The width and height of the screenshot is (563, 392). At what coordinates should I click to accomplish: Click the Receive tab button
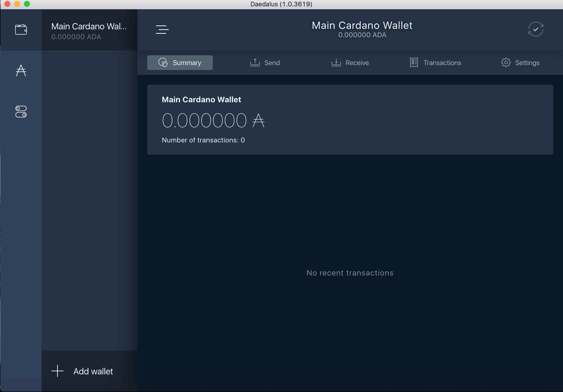[x=350, y=62]
